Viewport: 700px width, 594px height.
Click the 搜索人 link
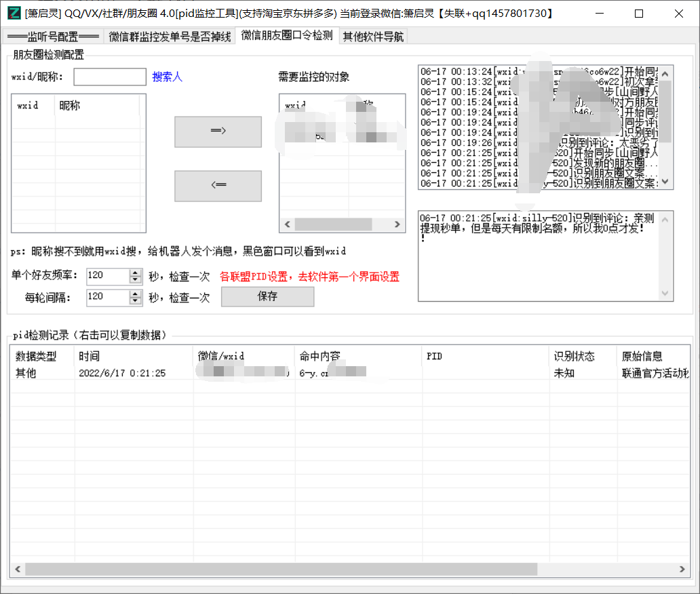point(168,77)
